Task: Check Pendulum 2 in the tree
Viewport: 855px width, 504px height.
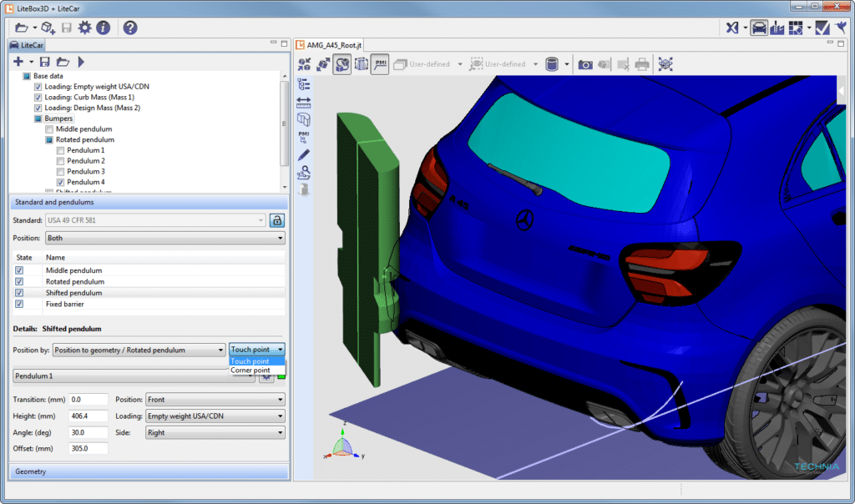Action: tap(60, 161)
